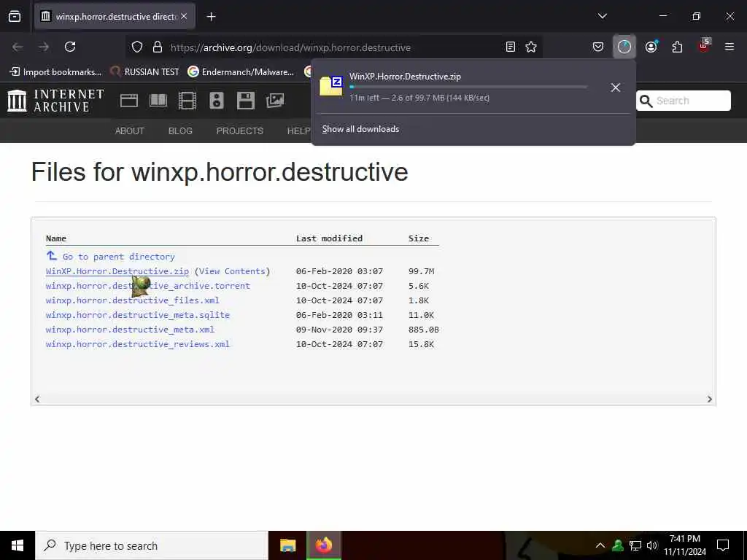Image resolution: width=747 pixels, height=560 pixels.
Task: Open Internet Archive video film icon
Action: (187, 101)
